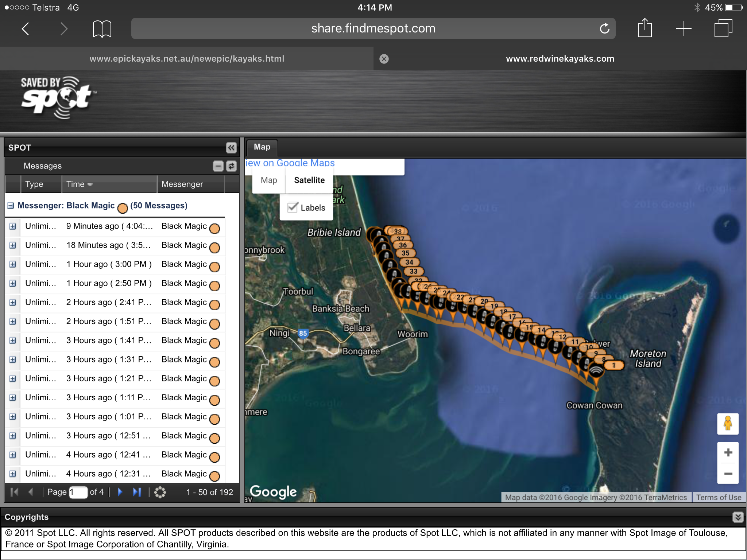
Task: Uncheck the Labels checkbox on map
Action: [293, 207]
